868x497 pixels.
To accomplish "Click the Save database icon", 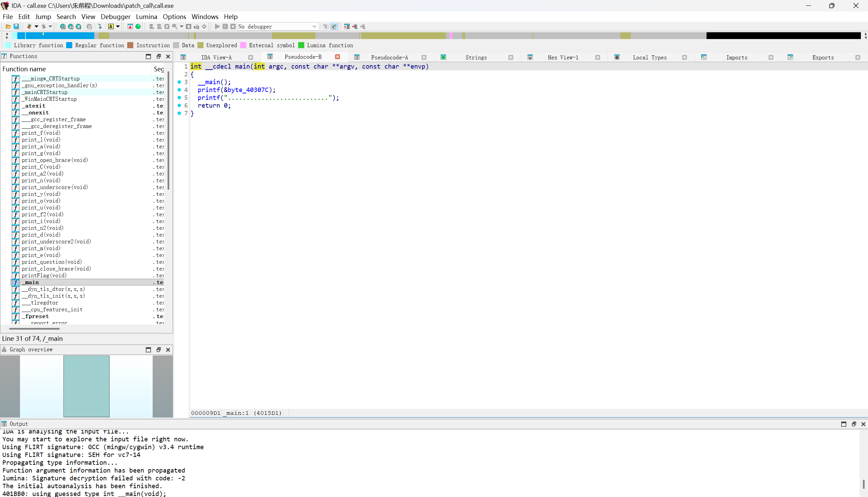I will [16, 26].
